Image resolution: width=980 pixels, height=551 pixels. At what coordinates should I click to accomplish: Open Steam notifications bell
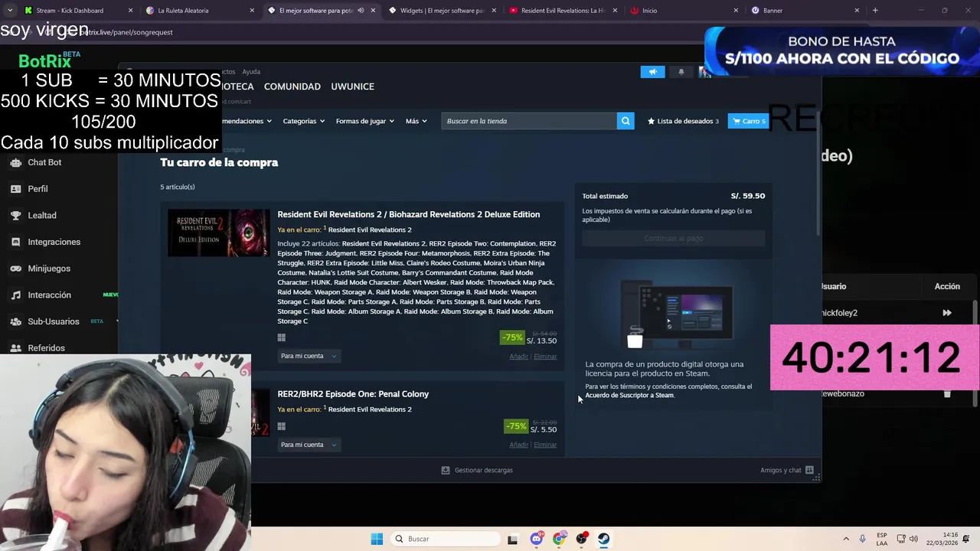click(x=681, y=72)
